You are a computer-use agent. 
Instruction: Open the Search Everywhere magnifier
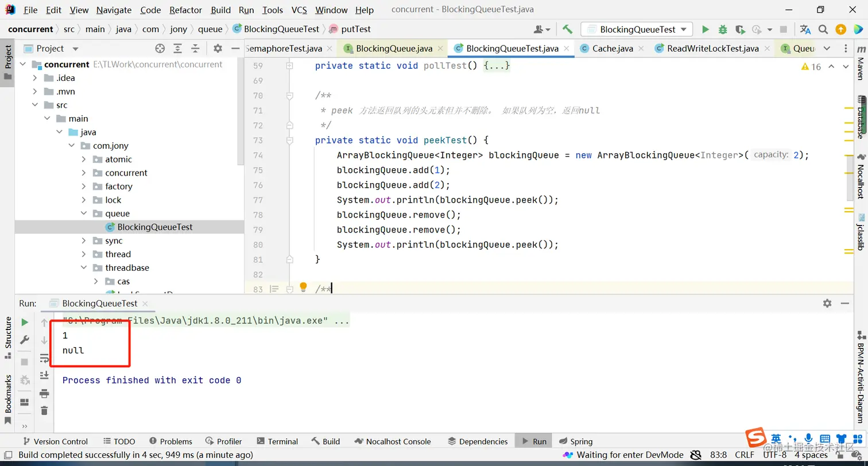823,29
